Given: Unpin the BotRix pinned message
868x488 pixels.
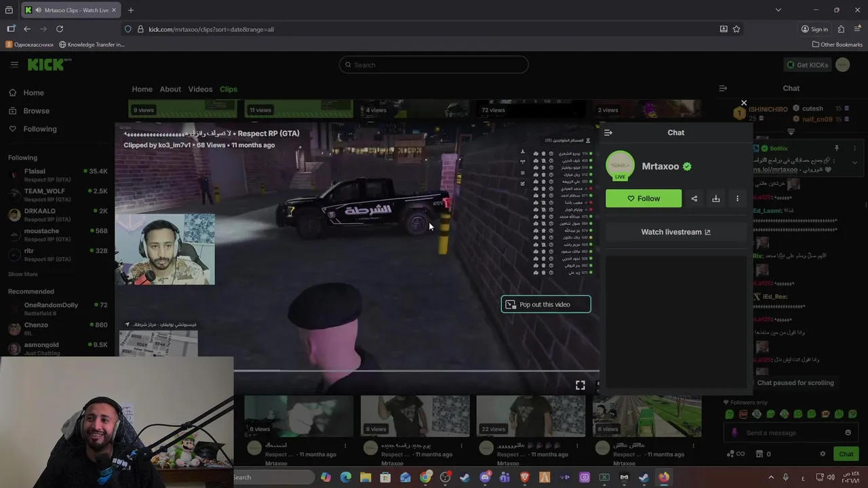Looking at the screenshot, I should (x=836, y=148).
